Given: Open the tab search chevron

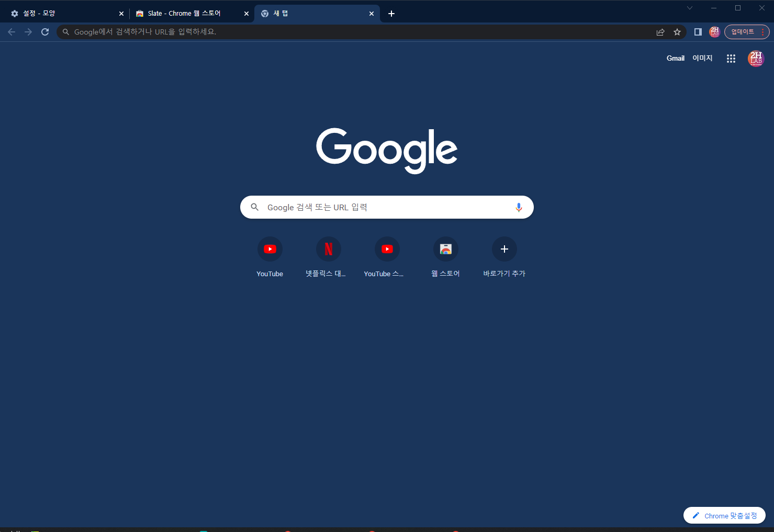Looking at the screenshot, I should pyautogui.click(x=690, y=8).
